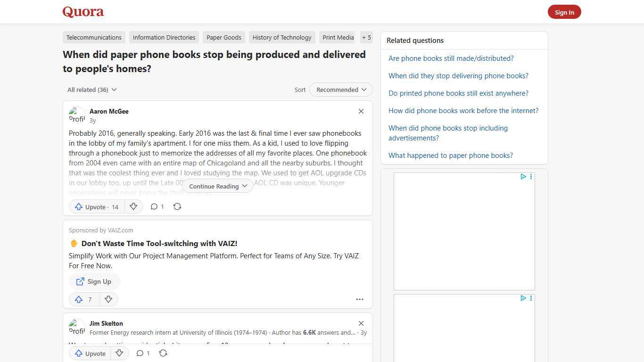Select the History of Technology topic tag

click(x=282, y=37)
